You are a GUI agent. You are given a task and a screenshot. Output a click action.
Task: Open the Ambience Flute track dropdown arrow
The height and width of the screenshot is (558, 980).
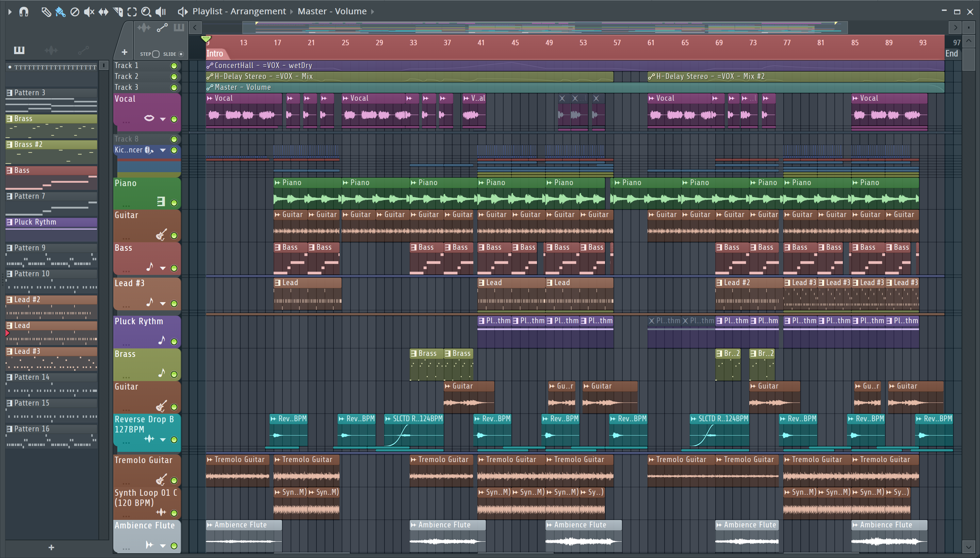pyautogui.click(x=163, y=545)
